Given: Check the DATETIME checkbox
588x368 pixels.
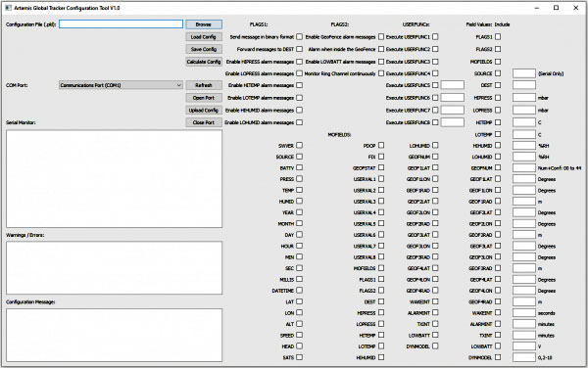Looking at the screenshot, I should point(299,291).
